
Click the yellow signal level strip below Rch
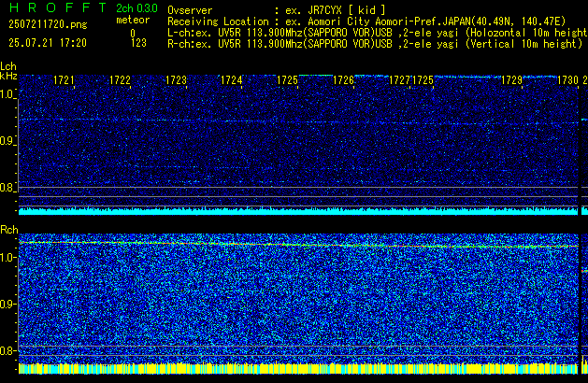tap(298, 369)
